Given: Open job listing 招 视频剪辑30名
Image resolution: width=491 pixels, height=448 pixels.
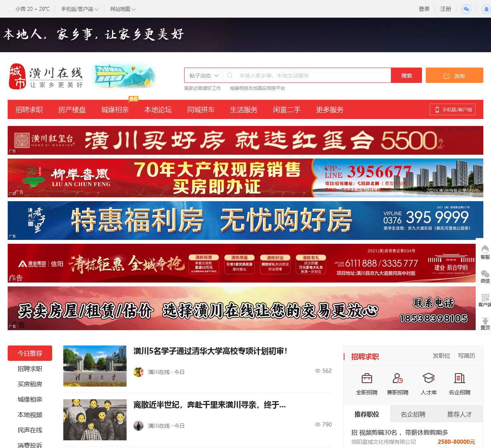Looking at the screenshot, I should (400, 432).
